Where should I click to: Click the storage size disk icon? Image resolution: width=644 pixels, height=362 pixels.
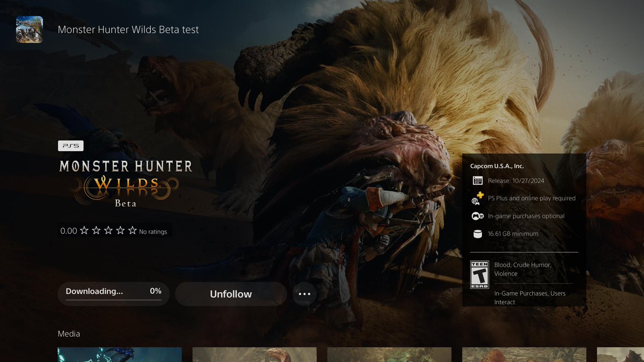pyautogui.click(x=478, y=234)
